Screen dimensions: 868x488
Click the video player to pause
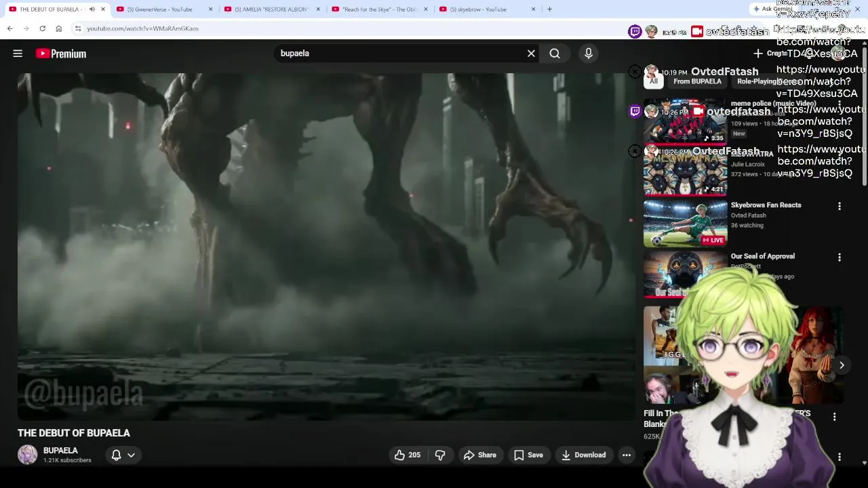coord(326,247)
